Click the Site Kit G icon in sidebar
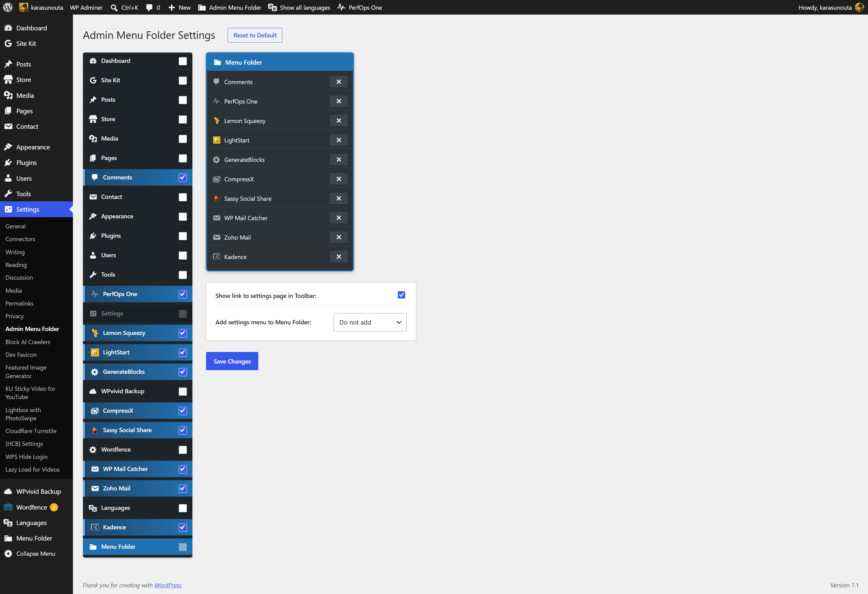This screenshot has width=868, height=594. (8, 44)
